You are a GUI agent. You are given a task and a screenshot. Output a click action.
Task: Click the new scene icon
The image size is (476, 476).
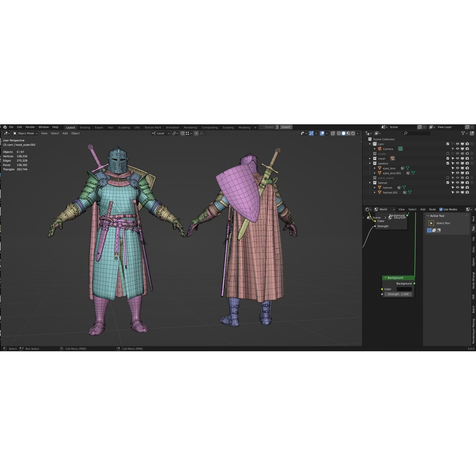click(x=420, y=127)
